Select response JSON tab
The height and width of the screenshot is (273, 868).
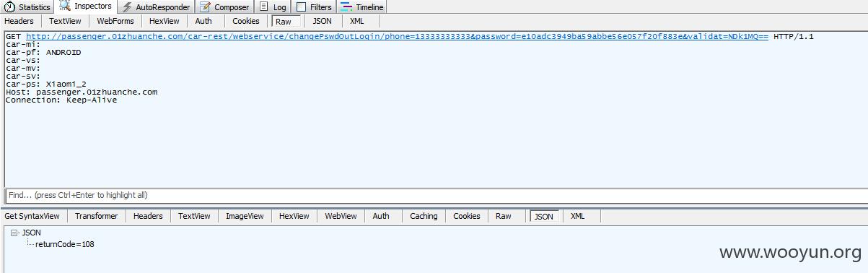pos(544,216)
